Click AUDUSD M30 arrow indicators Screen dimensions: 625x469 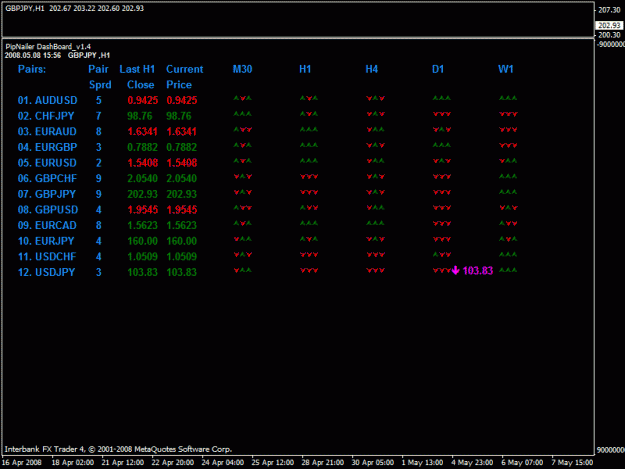click(242, 98)
